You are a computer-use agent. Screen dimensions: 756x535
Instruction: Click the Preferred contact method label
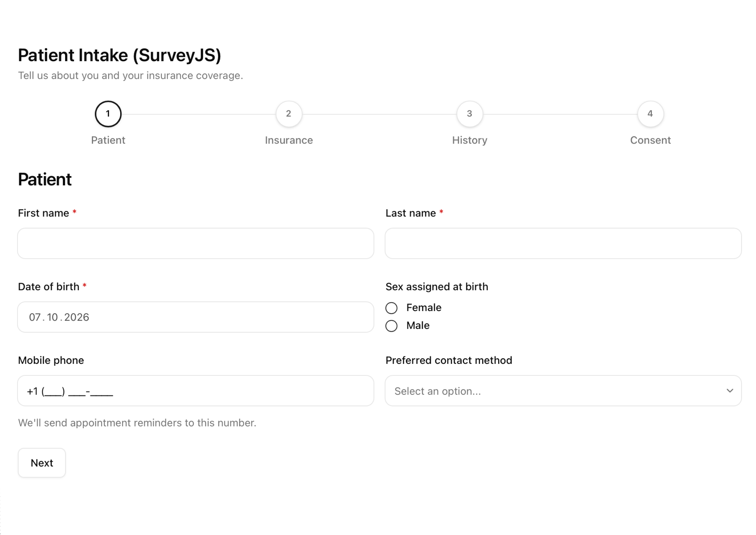click(x=449, y=360)
